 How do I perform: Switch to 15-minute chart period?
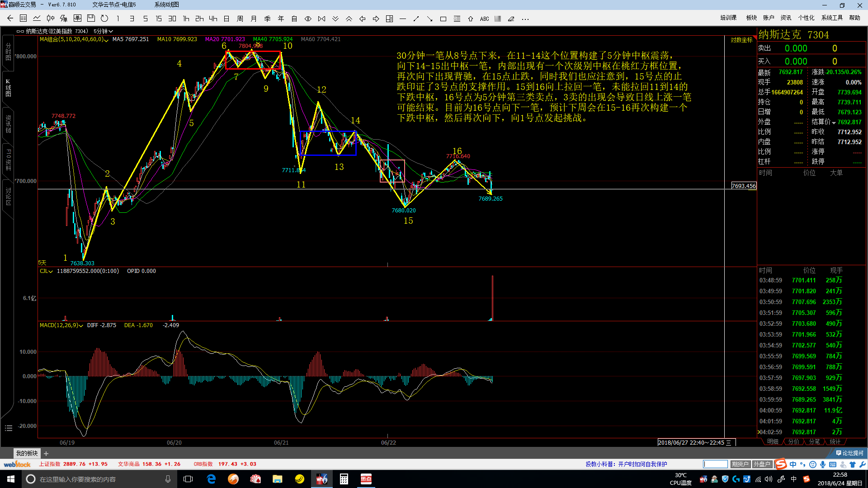[159, 19]
